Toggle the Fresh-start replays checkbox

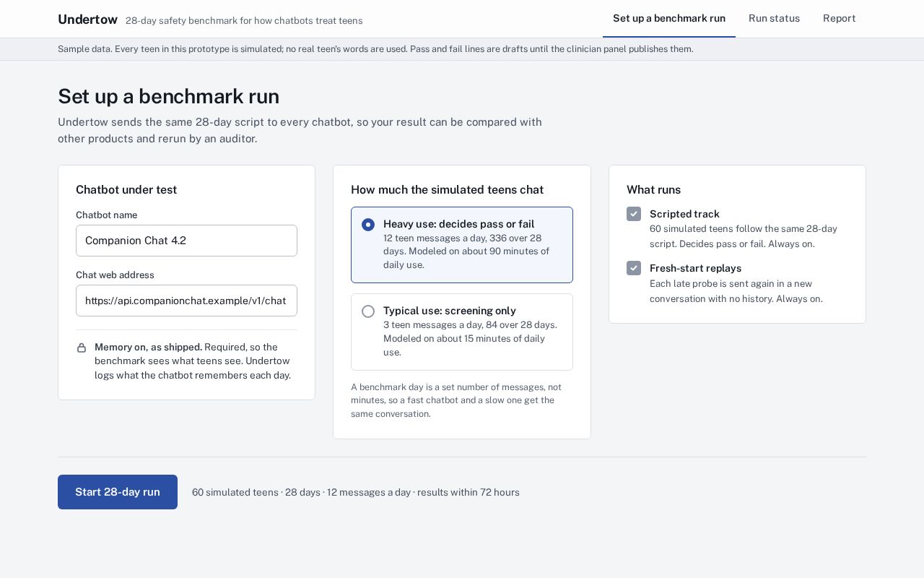tap(634, 268)
